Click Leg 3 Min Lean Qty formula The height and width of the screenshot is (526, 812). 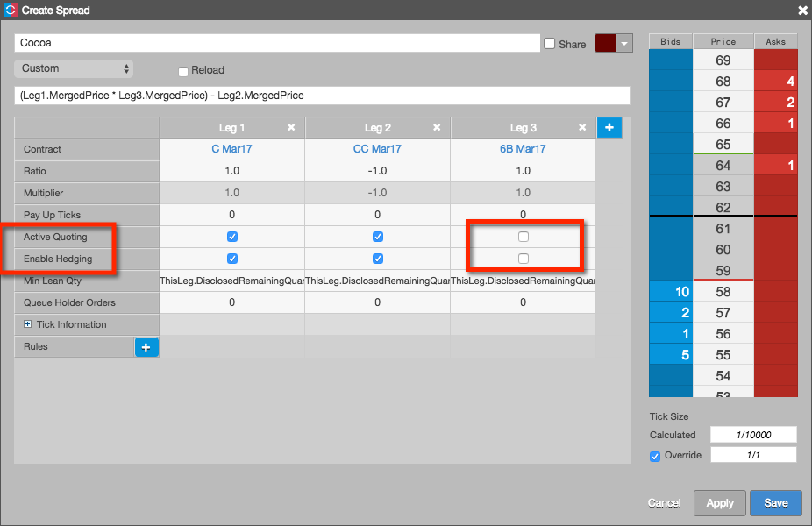pos(523,281)
